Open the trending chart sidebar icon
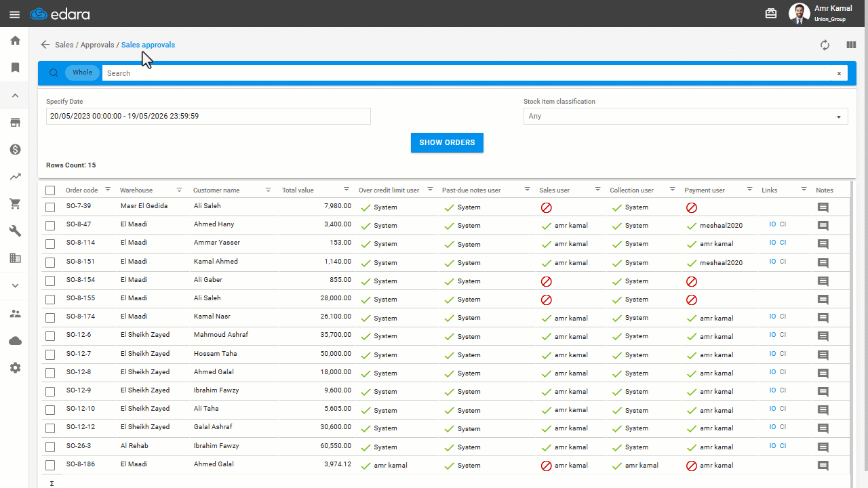 (x=15, y=177)
